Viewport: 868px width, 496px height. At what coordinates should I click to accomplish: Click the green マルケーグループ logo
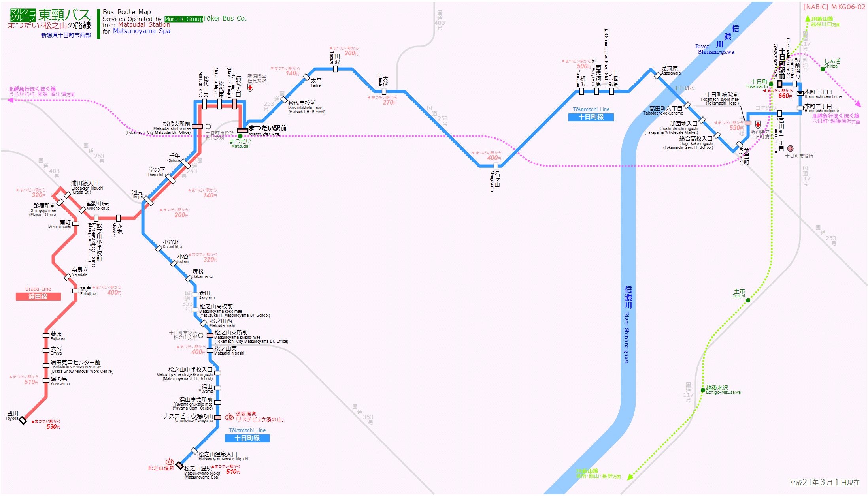[23, 15]
